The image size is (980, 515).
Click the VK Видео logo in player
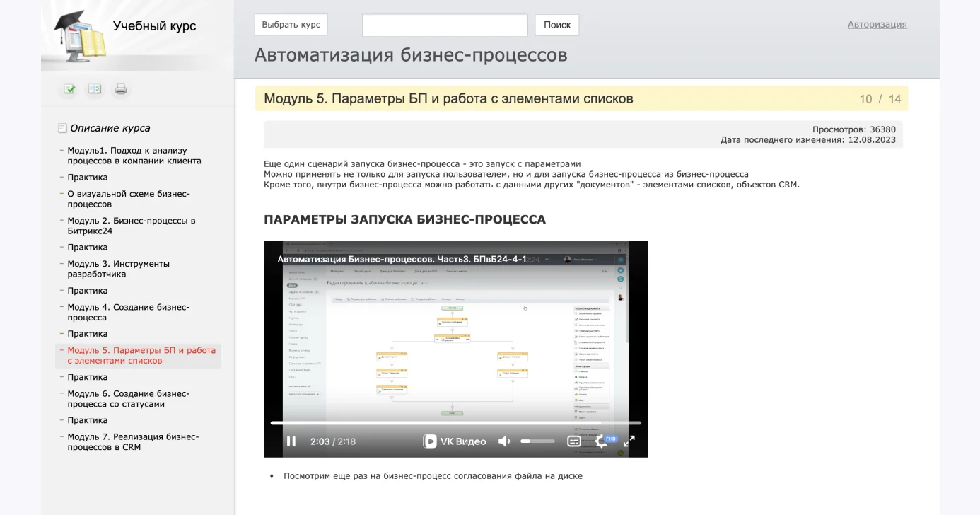pyautogui.click(x=455, y=441)
